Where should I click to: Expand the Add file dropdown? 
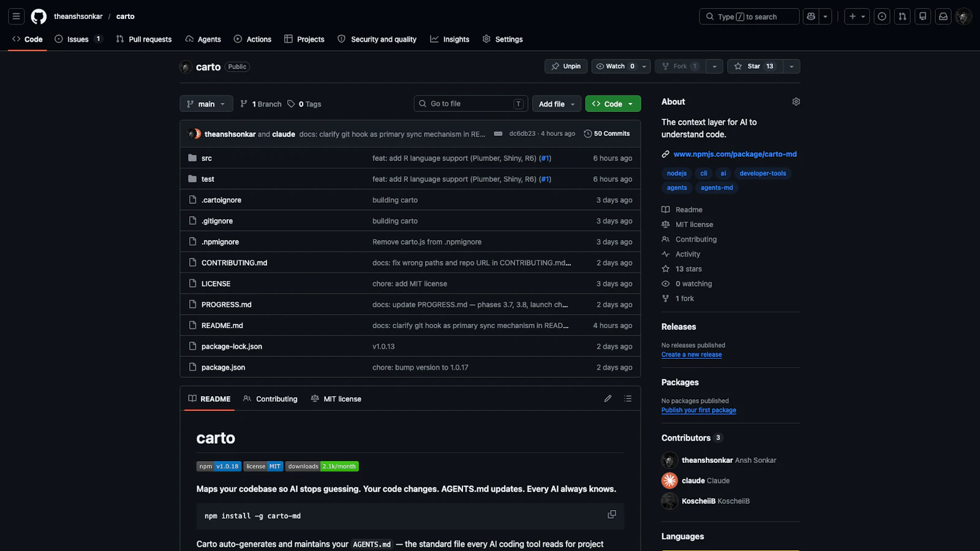pos(556,104)
